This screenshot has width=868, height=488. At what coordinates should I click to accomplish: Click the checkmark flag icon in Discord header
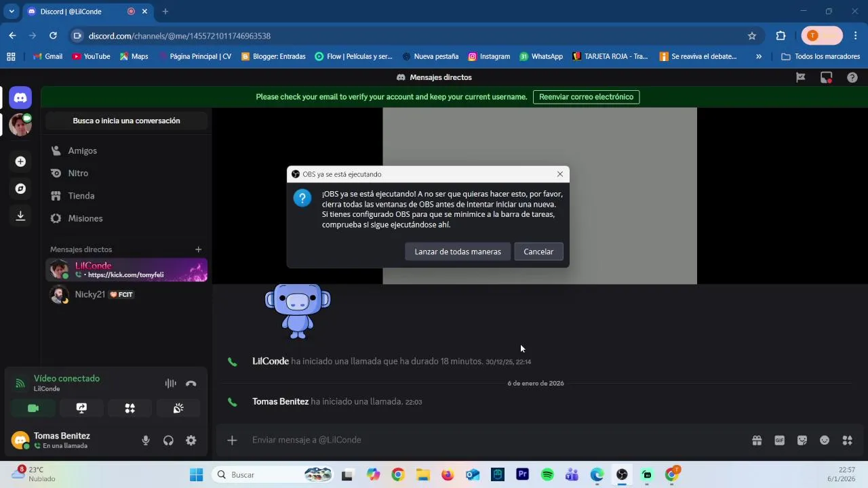coord(801,77)
